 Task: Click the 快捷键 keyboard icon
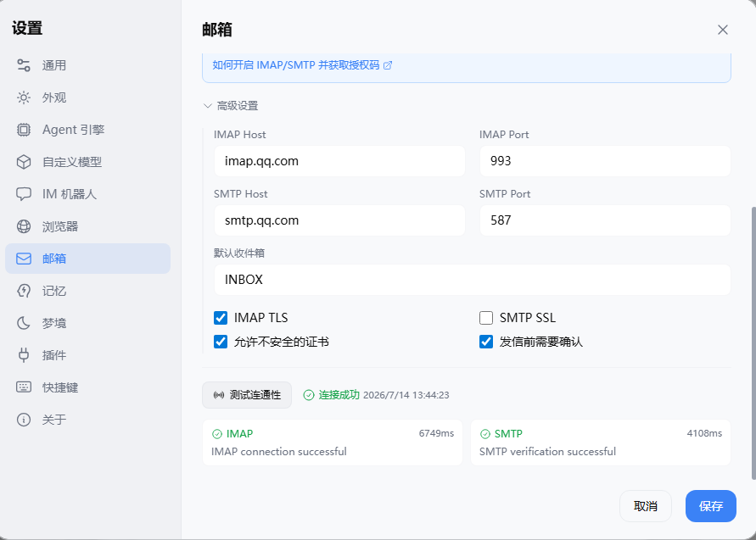pyautogui.click(x=24, y=387)
